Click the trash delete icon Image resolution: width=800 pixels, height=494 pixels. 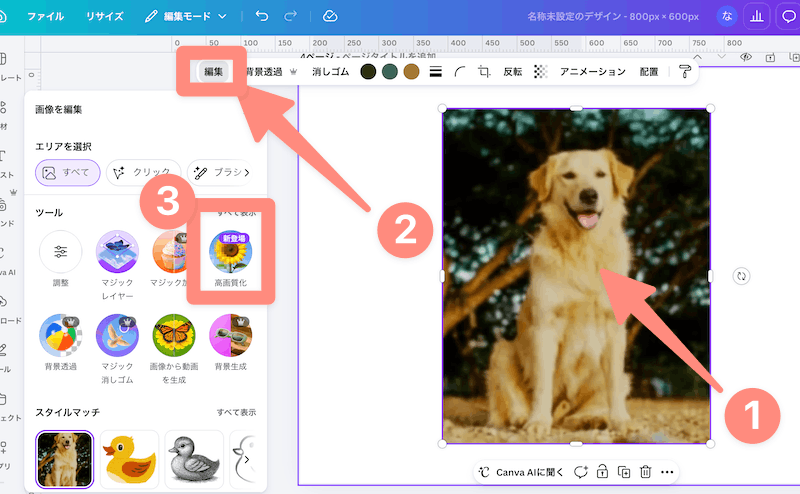click(x=645, y=472)
